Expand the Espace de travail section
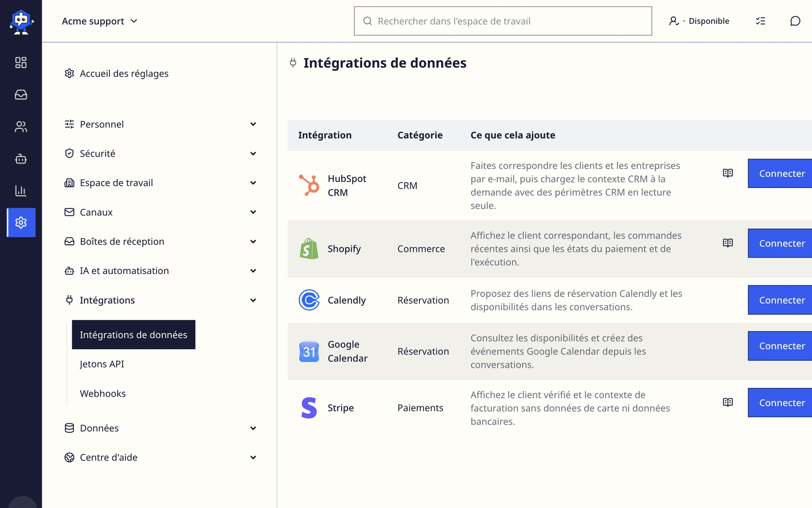 click(x=160, y=183)
